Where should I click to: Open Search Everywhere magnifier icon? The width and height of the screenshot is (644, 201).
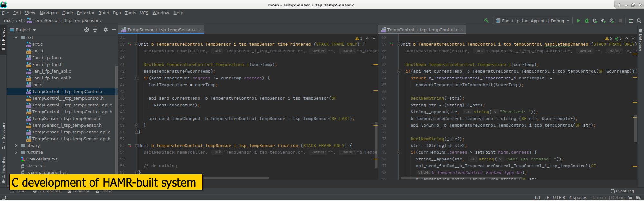click(x=639, y=21)
